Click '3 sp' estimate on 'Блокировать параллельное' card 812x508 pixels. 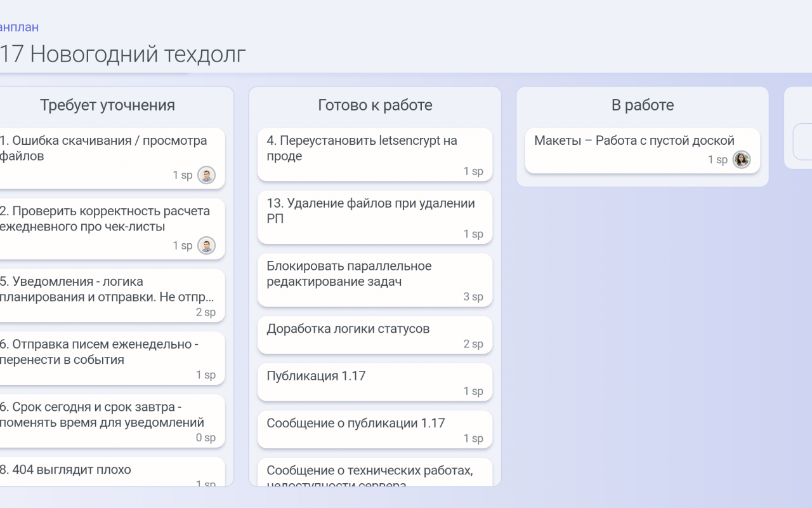(473, 297)
